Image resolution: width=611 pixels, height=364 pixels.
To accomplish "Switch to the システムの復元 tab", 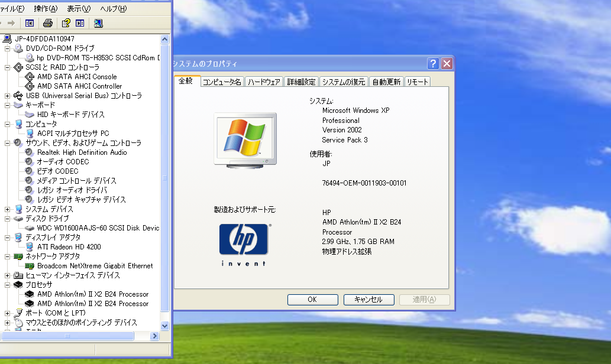I will tap(344, 82).
